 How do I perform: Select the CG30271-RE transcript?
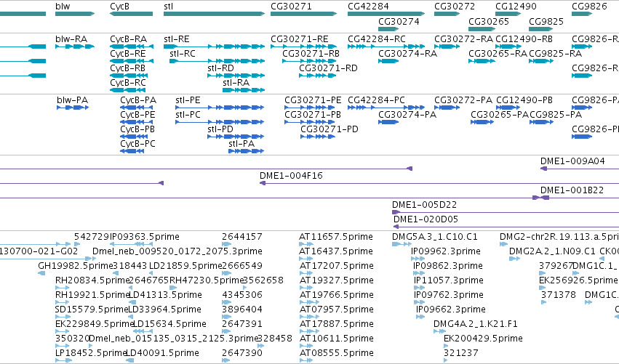pos(303,46)
